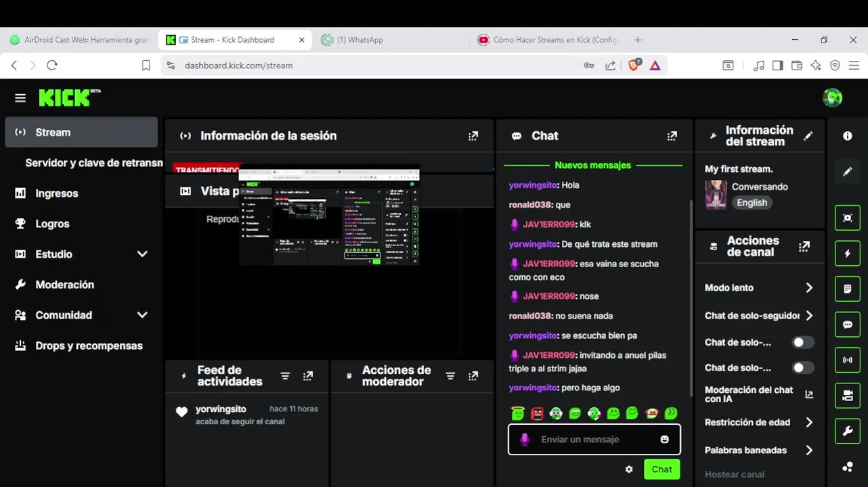Image resolution: width=868 pixels, height=487 pixels.
Task: Open the Brave Shields icon
Action: pos(634,66)
